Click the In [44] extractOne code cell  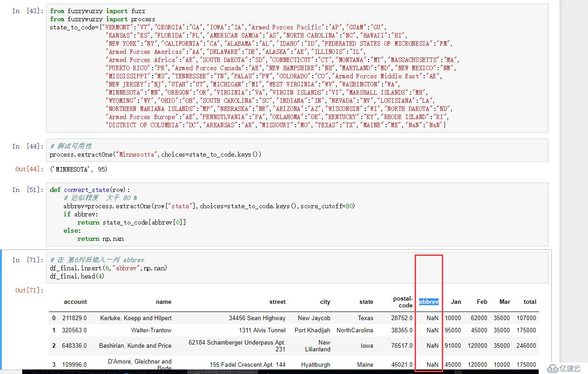[297, 150]
